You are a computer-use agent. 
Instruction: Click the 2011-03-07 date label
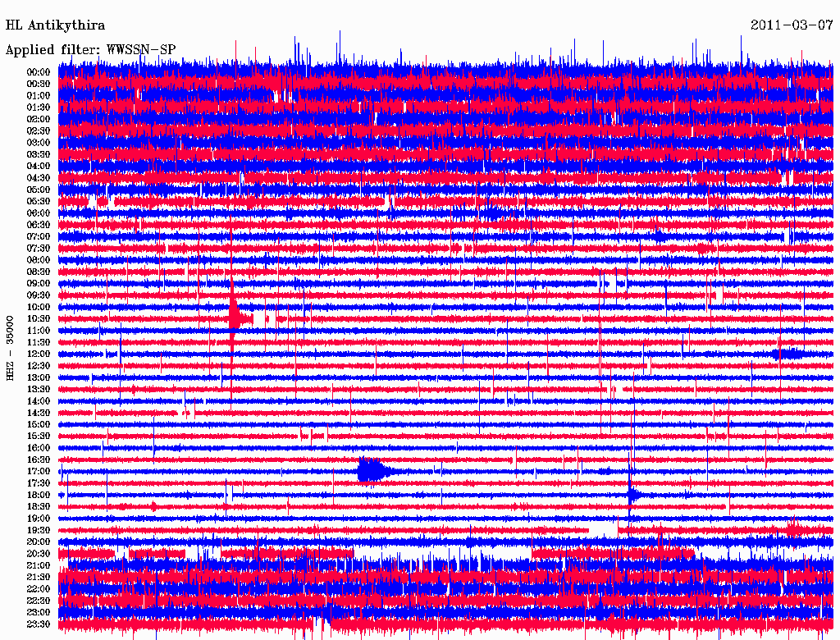coord(792,25)
